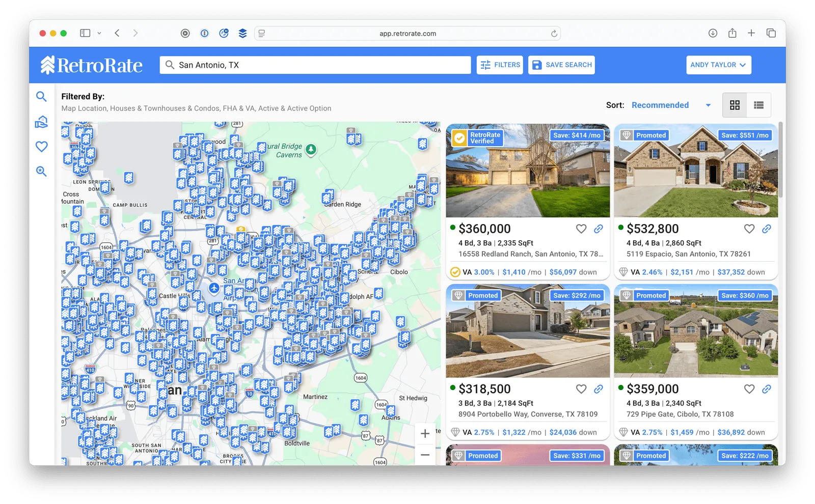
Task: Open 16558 Redland Ranch house photo
Action: [x=528, y=171]
